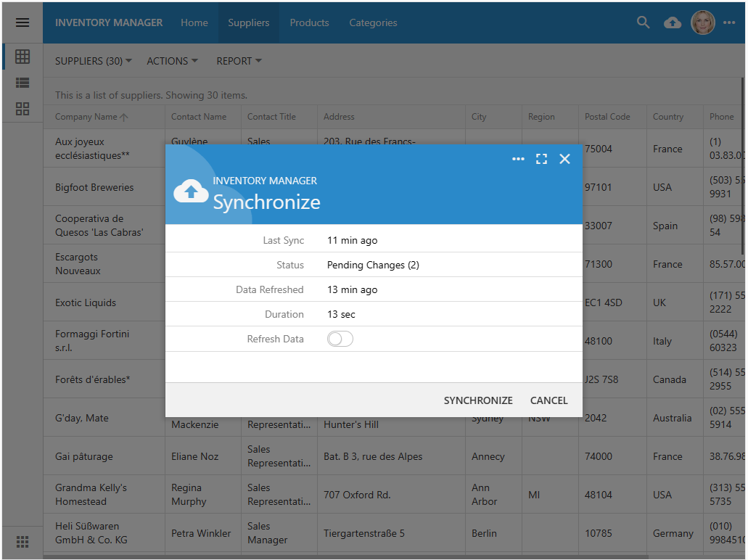The height and width of the screenshot is (560, 748).
Task: Open the Report dropdown menu
Action: (x=239, y=61)
